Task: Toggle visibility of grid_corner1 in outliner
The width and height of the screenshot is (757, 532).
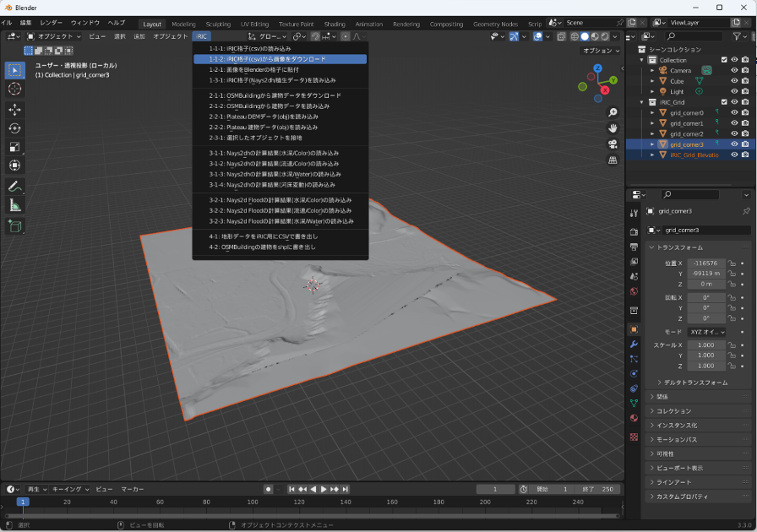Action: pyautogui.click(x=734, y=123)
